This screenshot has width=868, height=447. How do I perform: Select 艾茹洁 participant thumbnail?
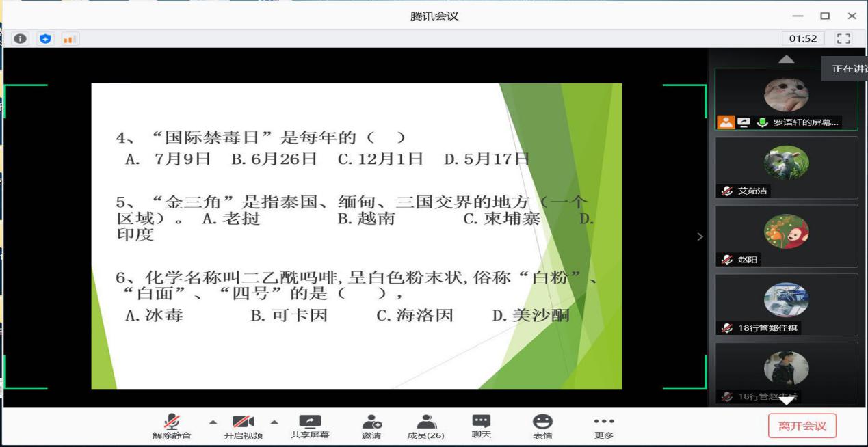(786, 167)
